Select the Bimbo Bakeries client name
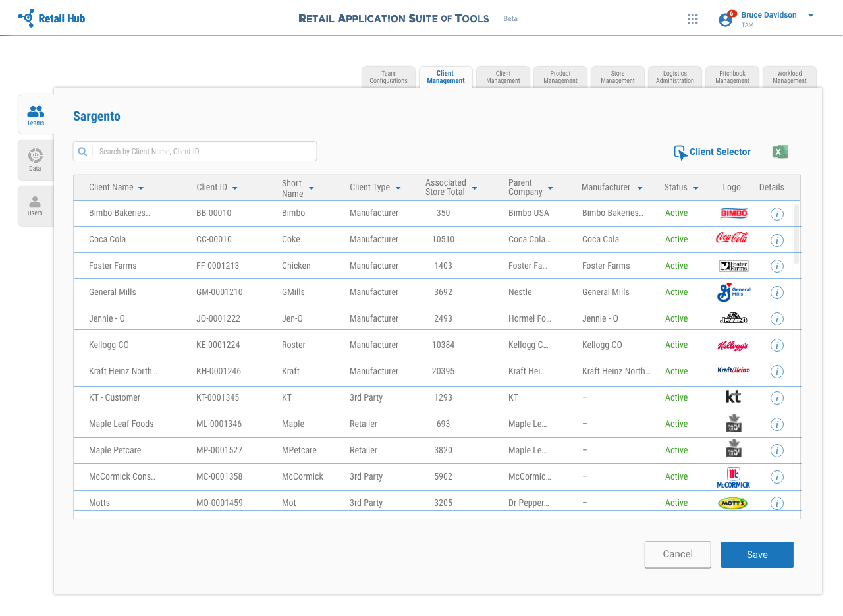 pyautogui.click(x=120, y=213)
